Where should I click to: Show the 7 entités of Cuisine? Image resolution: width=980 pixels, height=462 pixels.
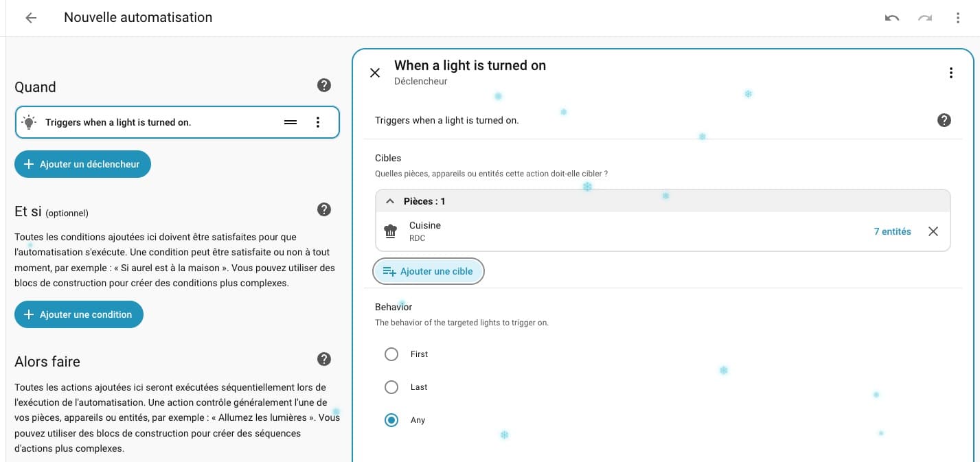(x=892, y=231)
